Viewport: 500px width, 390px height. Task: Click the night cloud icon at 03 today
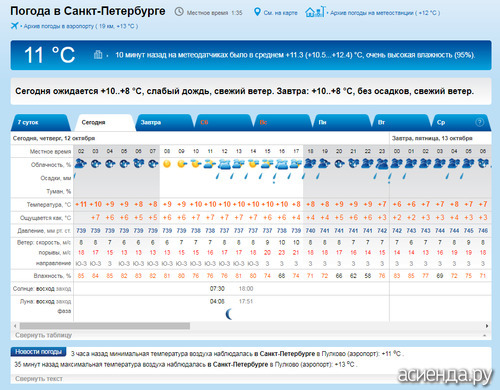pyautogui.click(x=96, y=164)
